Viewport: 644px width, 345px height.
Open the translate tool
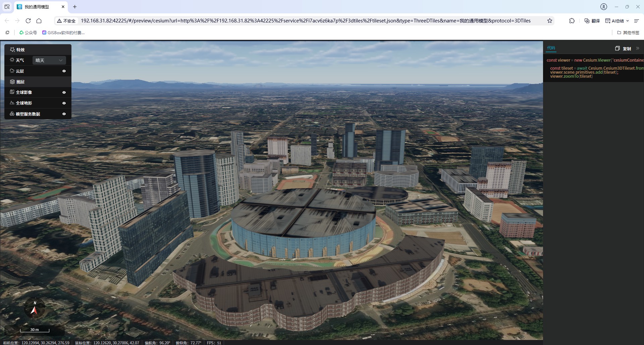592,21
